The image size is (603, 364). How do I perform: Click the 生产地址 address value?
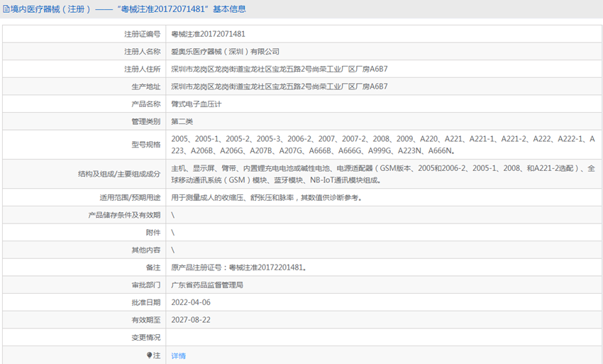[280, 87]
